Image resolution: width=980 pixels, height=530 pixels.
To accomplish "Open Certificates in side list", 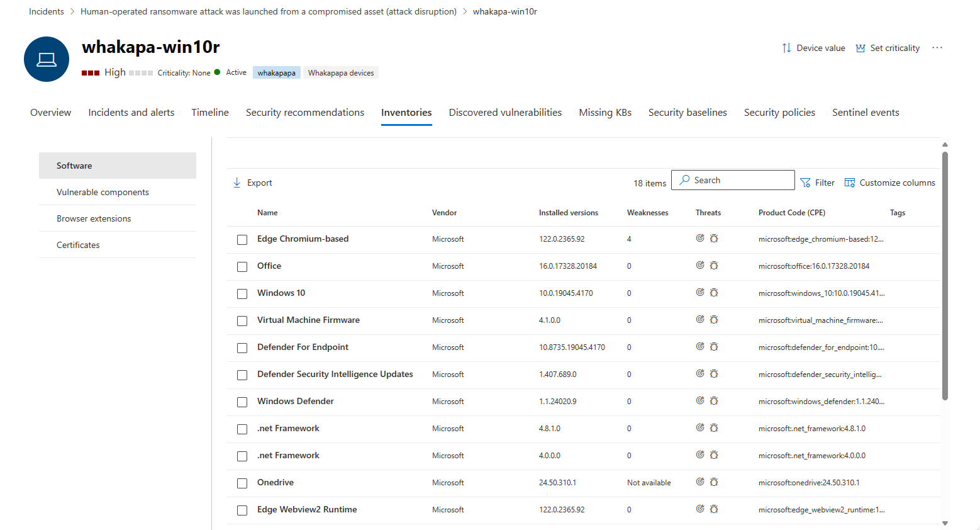I will 118,245.
